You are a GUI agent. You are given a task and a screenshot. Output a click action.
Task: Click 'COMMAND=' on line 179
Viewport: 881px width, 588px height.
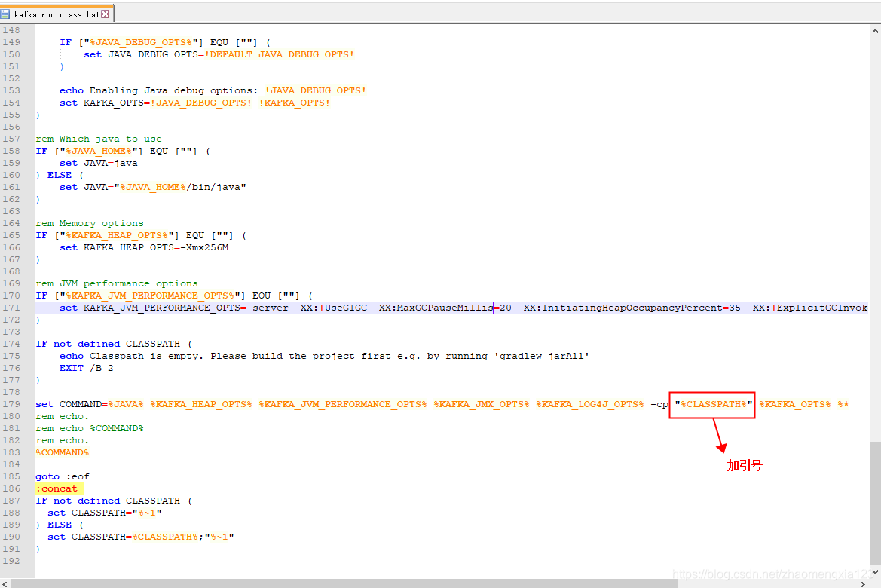tap(84, 404)
